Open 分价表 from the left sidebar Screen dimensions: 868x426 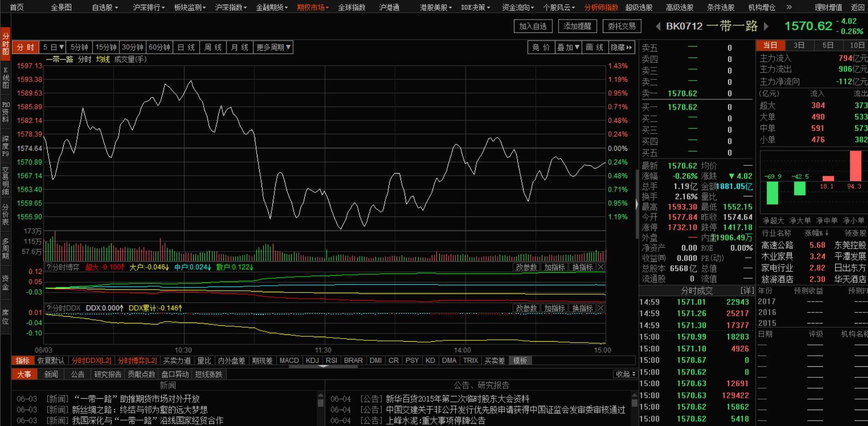(5, 215)
